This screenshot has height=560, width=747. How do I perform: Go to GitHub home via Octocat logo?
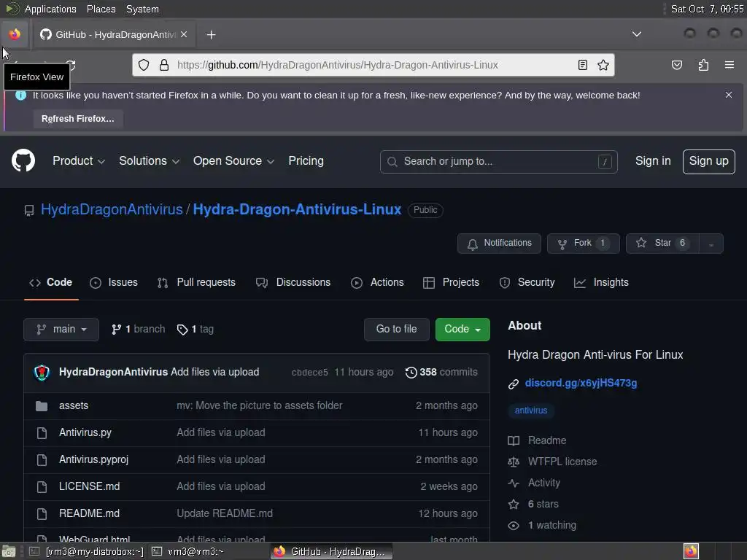pyautogui.click(x=23, y=160)
